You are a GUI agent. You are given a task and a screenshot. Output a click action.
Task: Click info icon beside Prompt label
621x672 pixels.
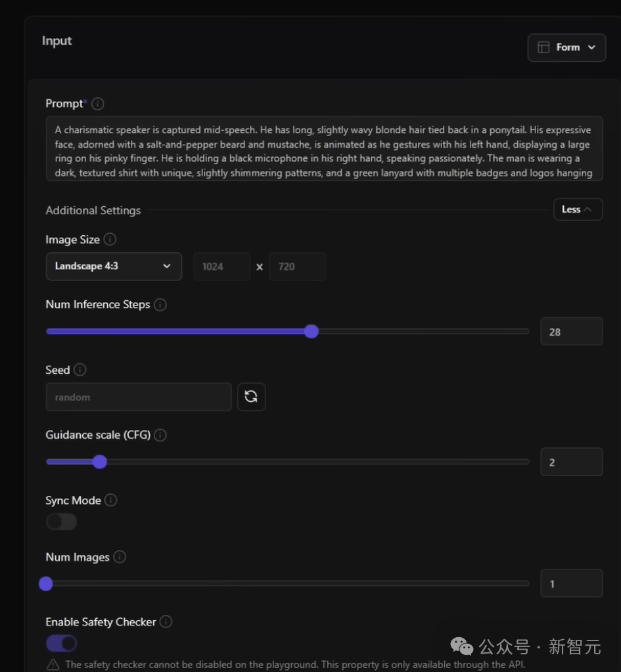[x=98, y=104]
